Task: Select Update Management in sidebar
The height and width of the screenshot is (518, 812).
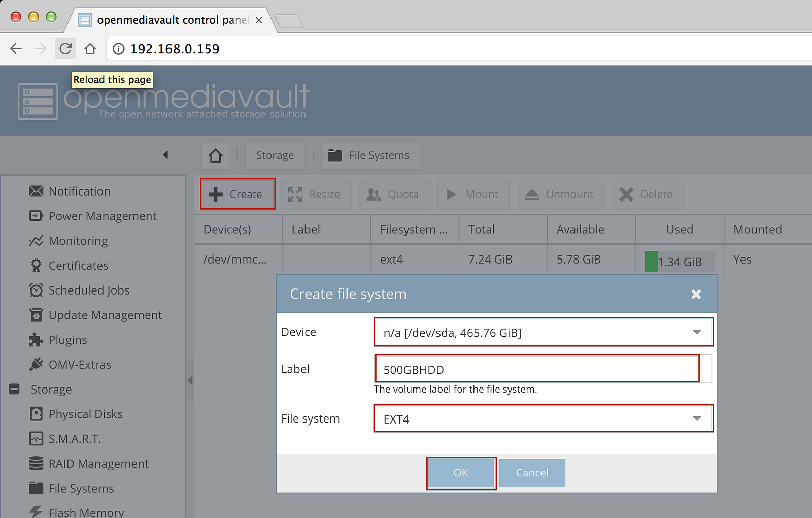Action: coord(106,315)
